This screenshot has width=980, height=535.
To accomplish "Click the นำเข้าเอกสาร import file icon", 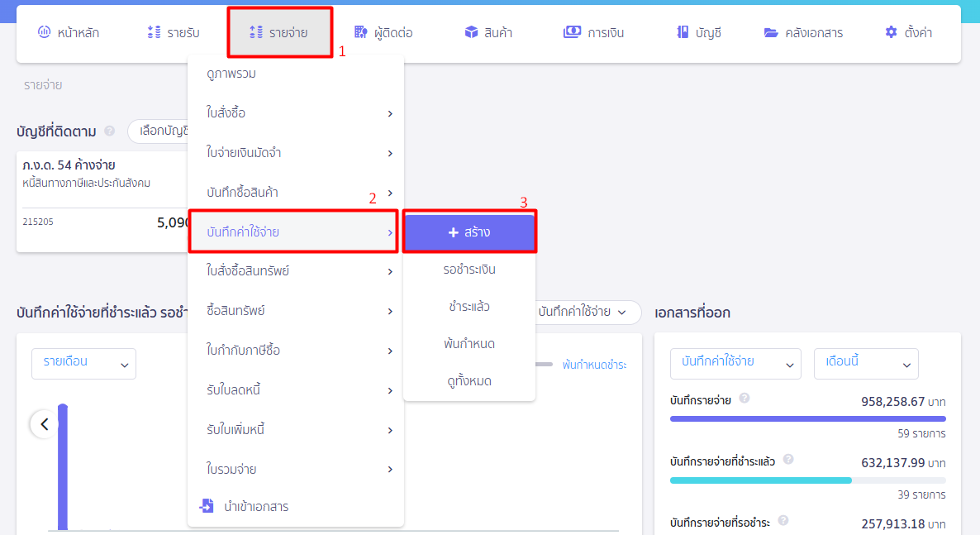I will tap(207, 505).
